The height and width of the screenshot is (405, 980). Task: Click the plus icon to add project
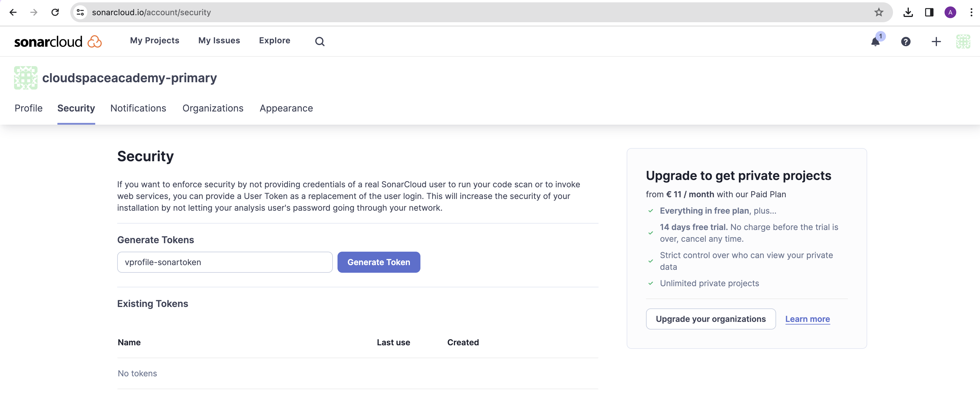click(936, 42)
